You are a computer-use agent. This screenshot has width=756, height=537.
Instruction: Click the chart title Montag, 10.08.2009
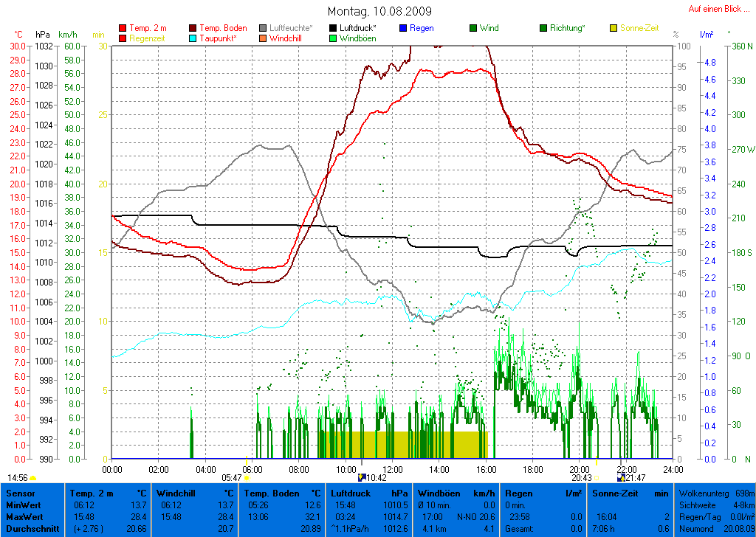click(379, 12)
